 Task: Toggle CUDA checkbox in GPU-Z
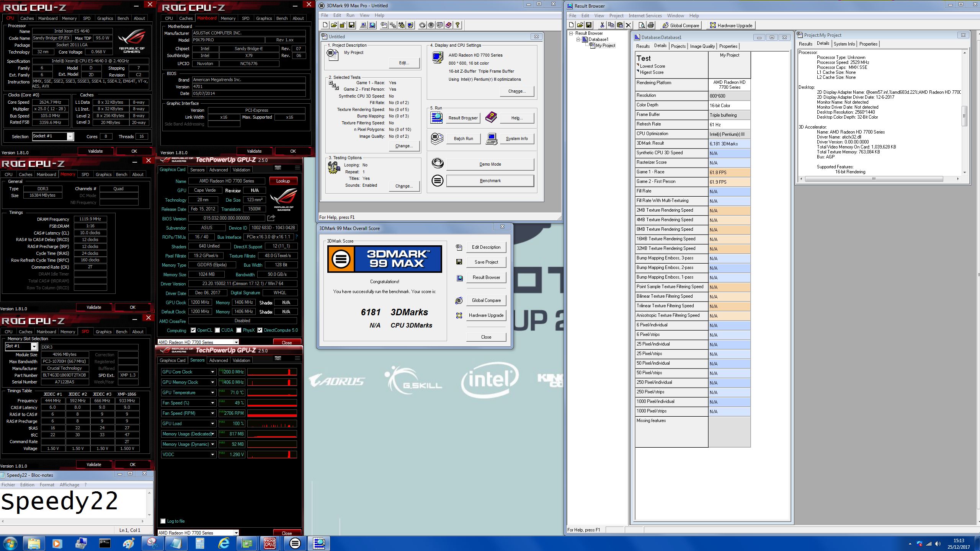click(217, 330)
